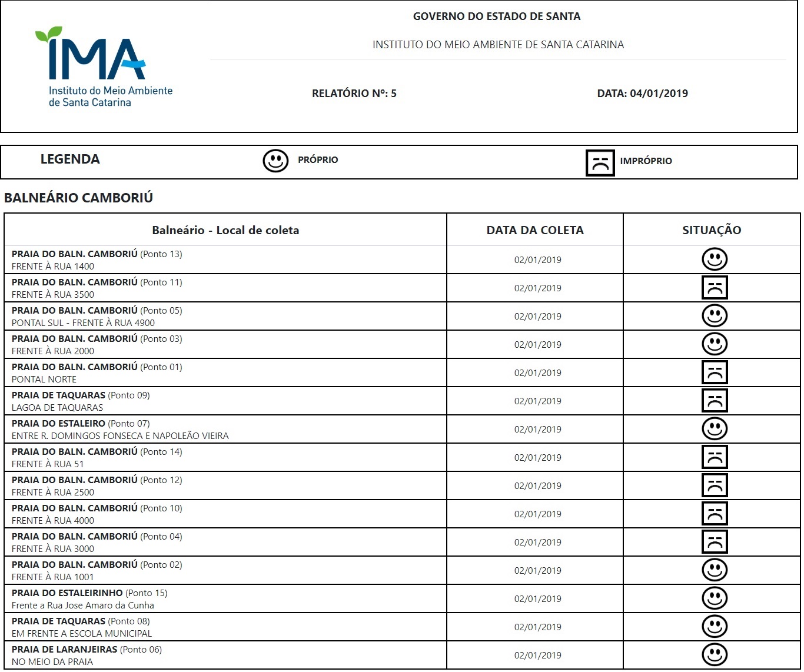The width and height of the screenshot is (804, 672).
Task: Click the 'LEGENDA' label
Action: [70, 159]
